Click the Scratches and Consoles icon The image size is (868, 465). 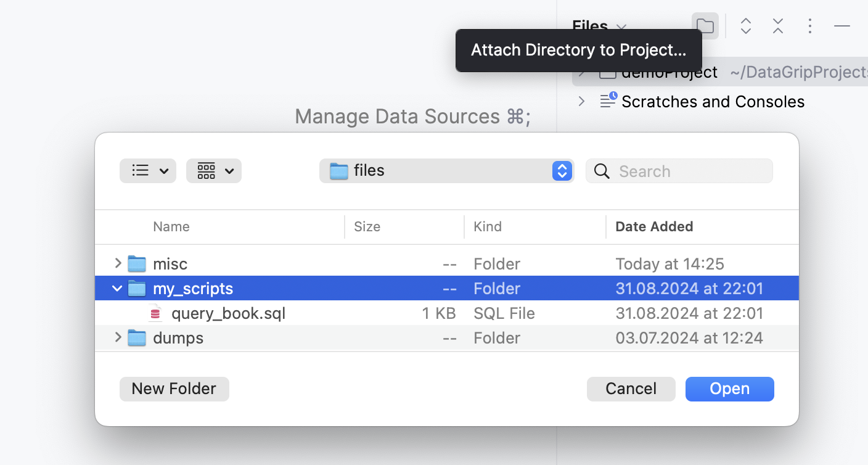coord(608,101)
